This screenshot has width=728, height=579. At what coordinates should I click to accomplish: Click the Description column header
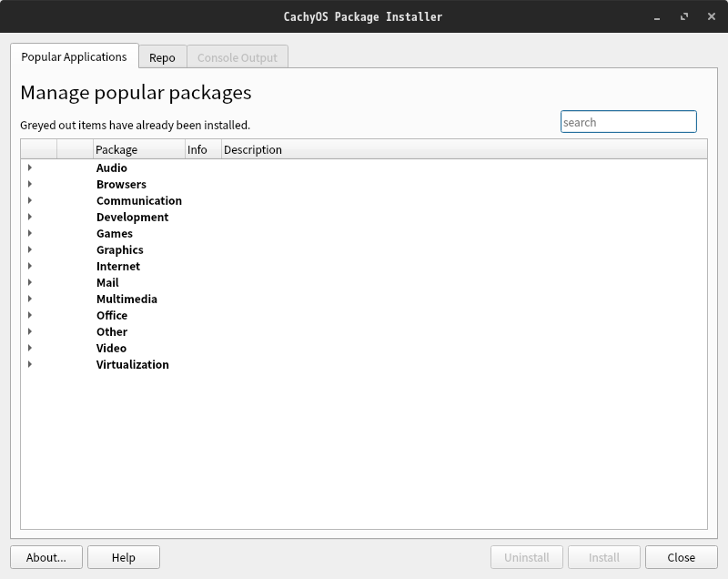pyautogui.click(x=464, y=149)
